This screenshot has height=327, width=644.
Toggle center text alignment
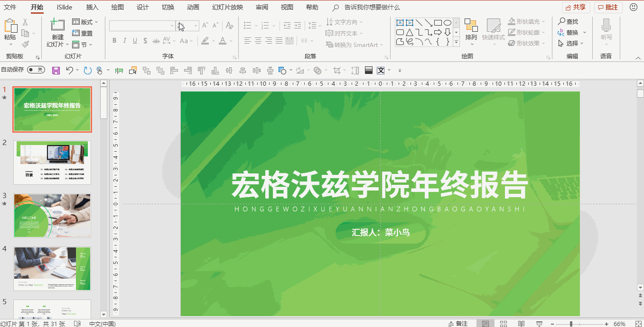pyautogui.click(x=258, y=41)
